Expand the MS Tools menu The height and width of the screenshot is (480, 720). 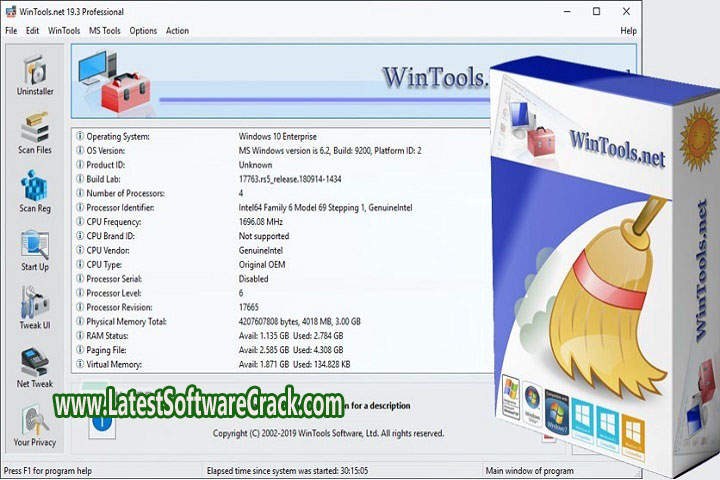pyautogui.click(x=104, y=31)
